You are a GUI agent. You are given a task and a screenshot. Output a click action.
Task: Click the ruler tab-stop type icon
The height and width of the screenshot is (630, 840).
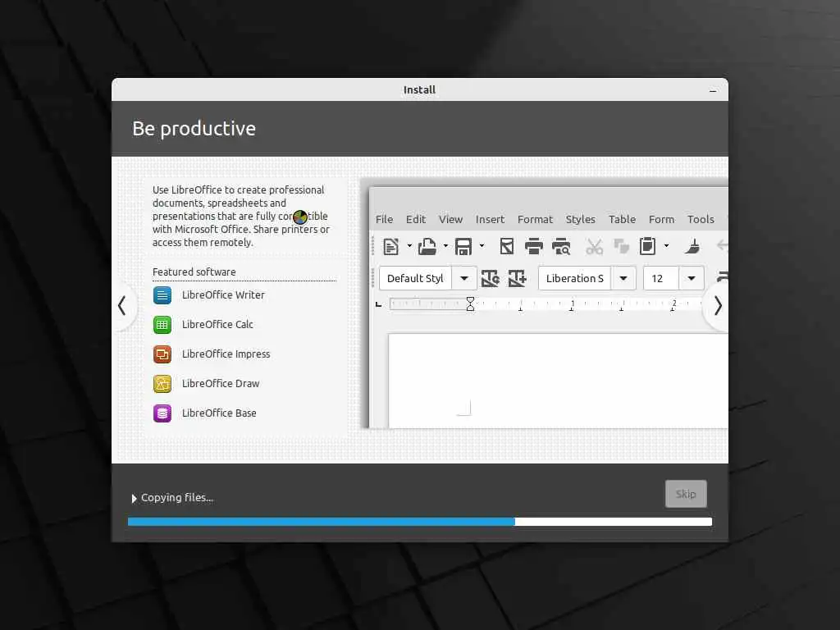379,304
